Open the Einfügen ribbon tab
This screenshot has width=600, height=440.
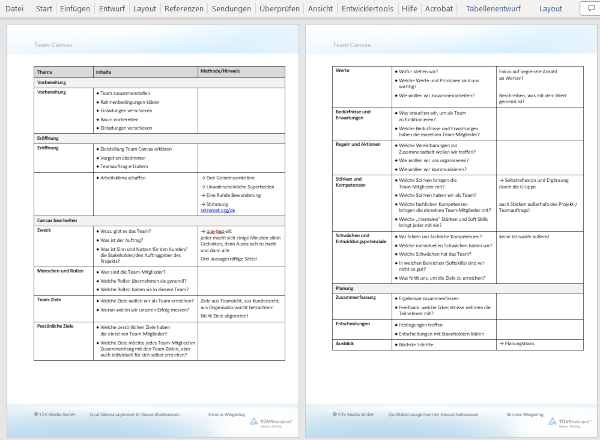[x=80, y=8]
